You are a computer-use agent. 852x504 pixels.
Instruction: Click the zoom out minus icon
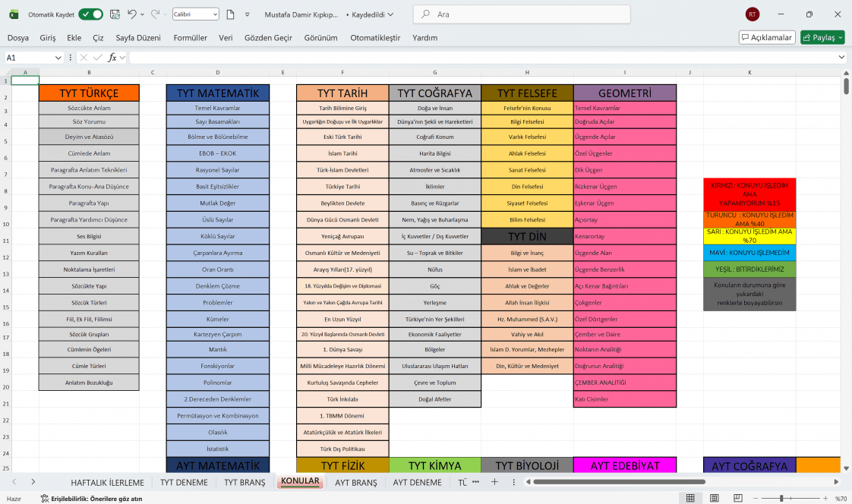tap(756, 498)
